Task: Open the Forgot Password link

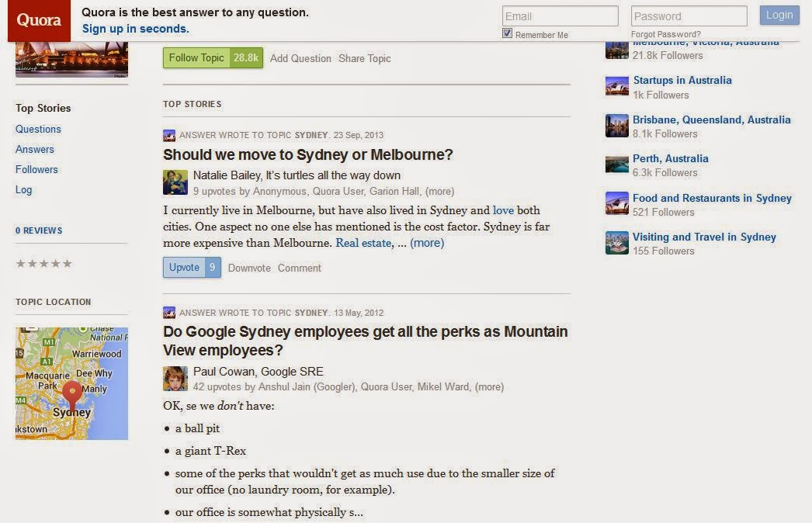Action: point(665,34)
